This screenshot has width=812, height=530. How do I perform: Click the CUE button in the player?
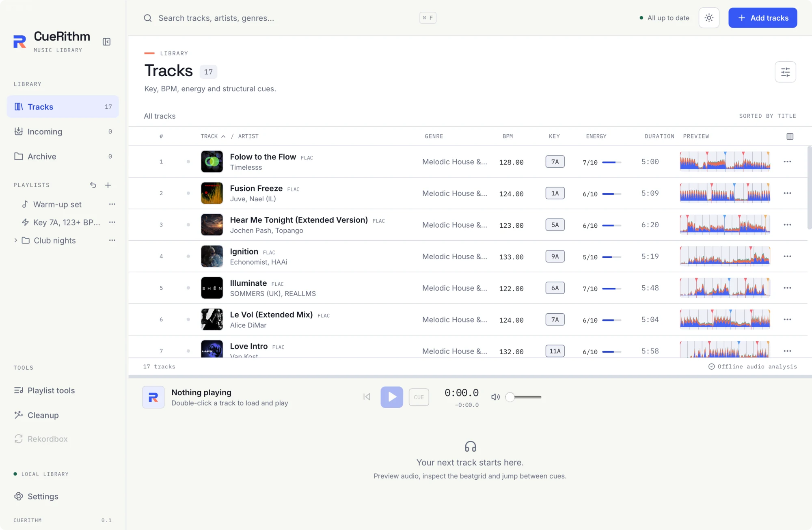click(419, 397)
